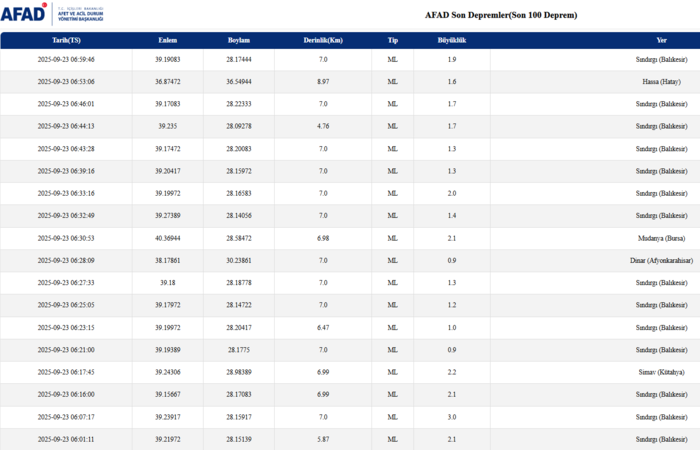Select the date cell 2025-09-23 06:17:45
This screenshot has height=450, width=700.
coord(66,372)
